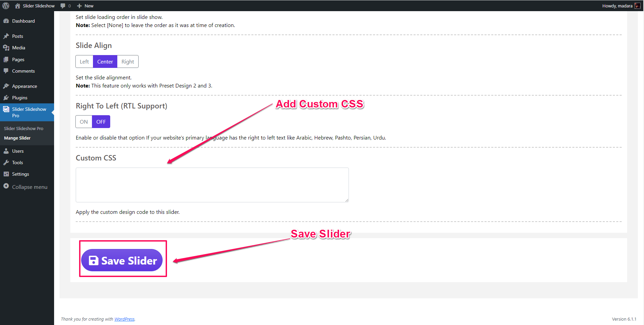Image resolution: width=644 pixels, height=325 pixels.
Task: Click the madara user avatar
Action: click(638, 6)
